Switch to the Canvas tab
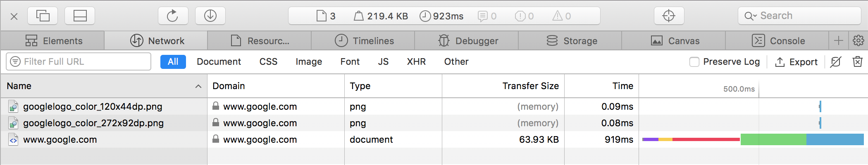The height and width of the screenshot is (165, 868). tap(674, 41)
